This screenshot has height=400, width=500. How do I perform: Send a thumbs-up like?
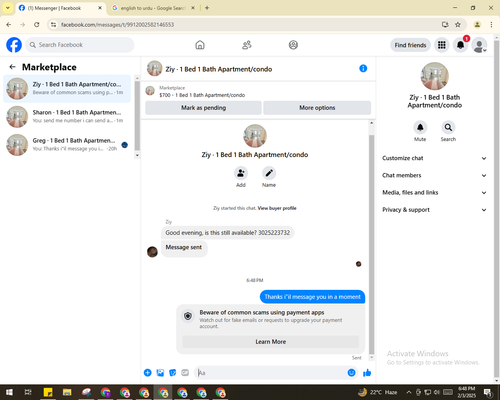coord(367,373)
